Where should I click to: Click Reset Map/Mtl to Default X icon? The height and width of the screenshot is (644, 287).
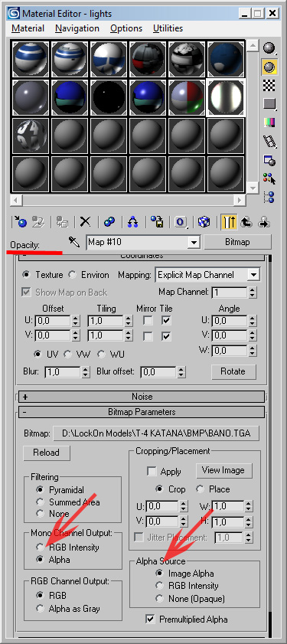coord(85,222)
